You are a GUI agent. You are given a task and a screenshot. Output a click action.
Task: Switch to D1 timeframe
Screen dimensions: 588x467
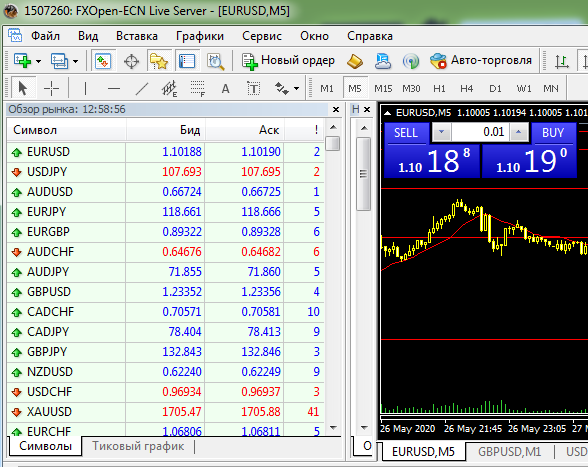click(495, 89)
